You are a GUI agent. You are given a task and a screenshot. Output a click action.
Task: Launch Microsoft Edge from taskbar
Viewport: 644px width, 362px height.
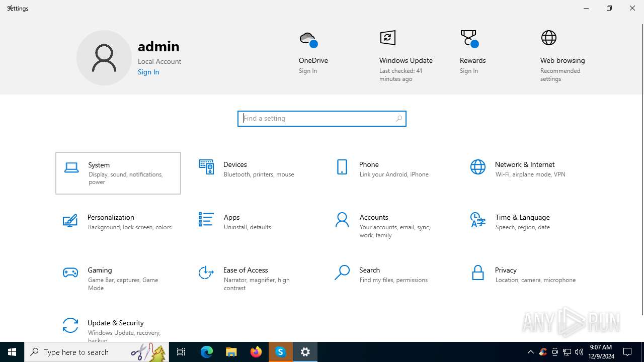207,352
